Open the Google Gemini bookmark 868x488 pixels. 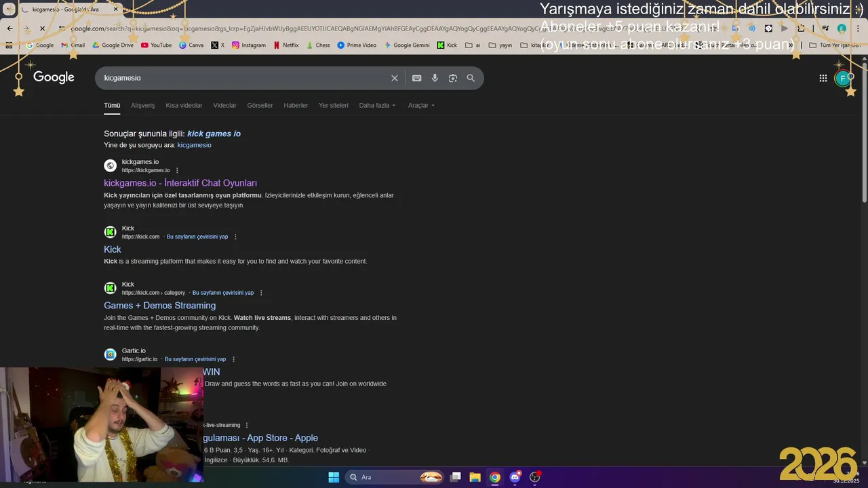[x=407, y=45]
